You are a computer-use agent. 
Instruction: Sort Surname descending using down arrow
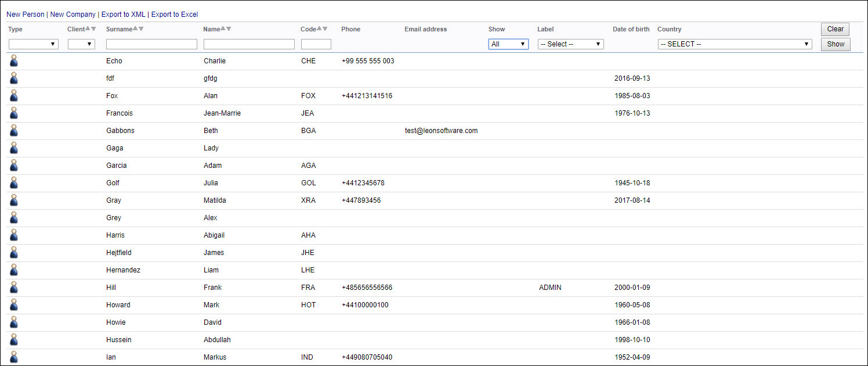[x=141, y=29]
